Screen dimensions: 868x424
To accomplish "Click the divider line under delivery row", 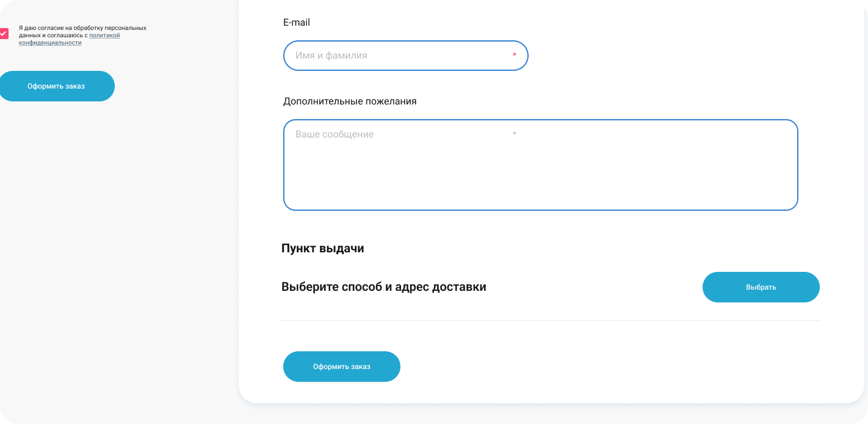I will (x=551, y=320).
